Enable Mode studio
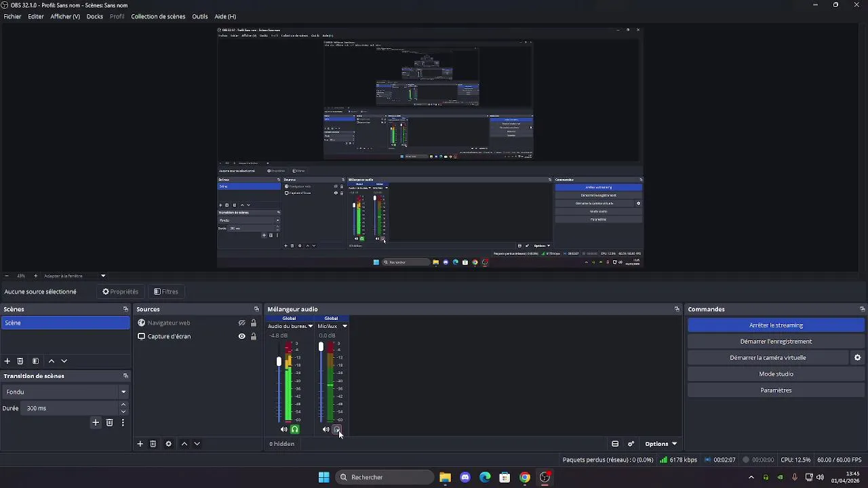Viewport: 868px width, 488px height. tap(776, 374)
